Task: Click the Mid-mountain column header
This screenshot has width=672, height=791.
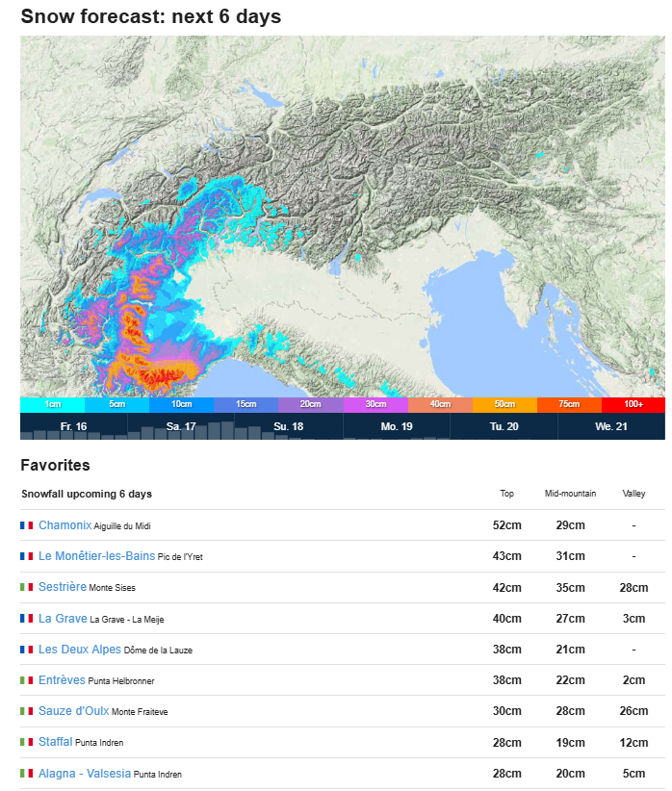Action: point(570,494)
